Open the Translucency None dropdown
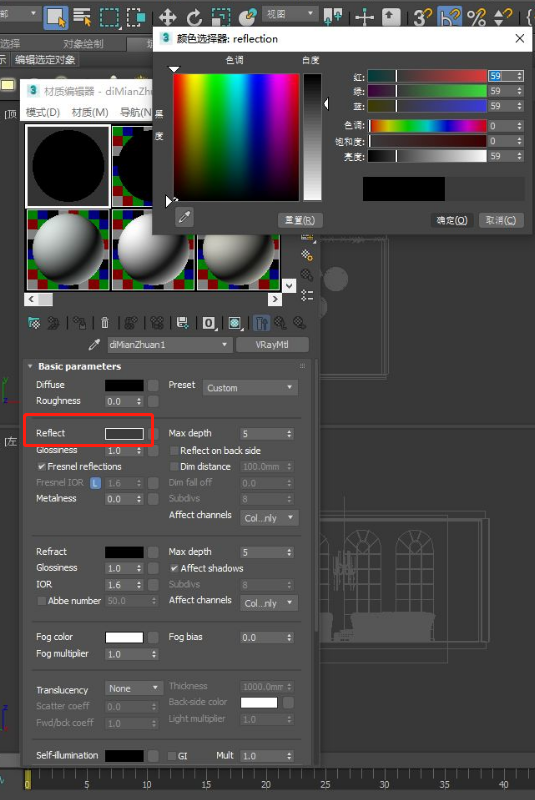Screen dimensions: 535x800 click(134, 688)
